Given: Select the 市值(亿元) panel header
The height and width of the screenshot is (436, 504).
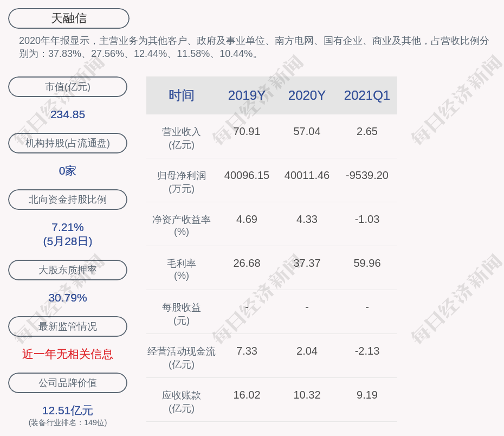Looking at the screenshot, I should click(67, 86).
